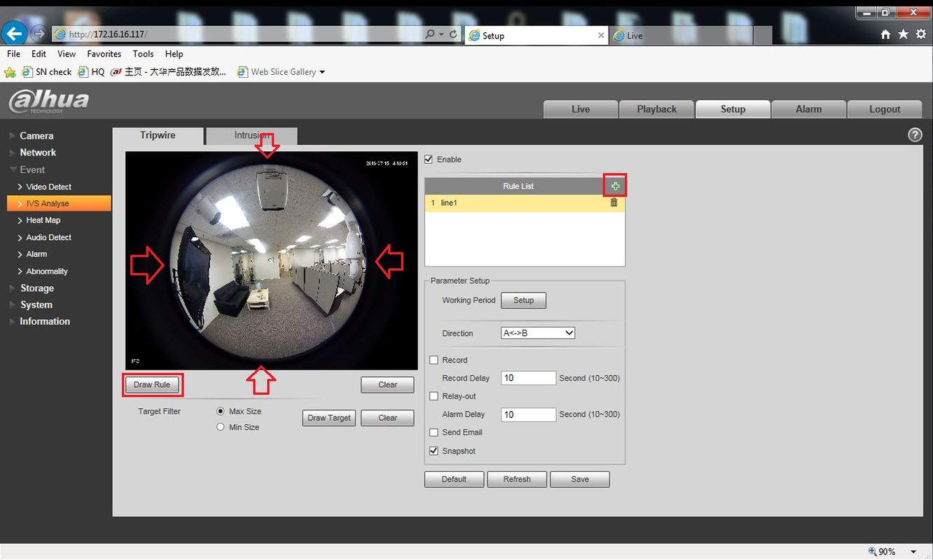
Task: Open the help question mark icon
Action: [x=915, y=135]
